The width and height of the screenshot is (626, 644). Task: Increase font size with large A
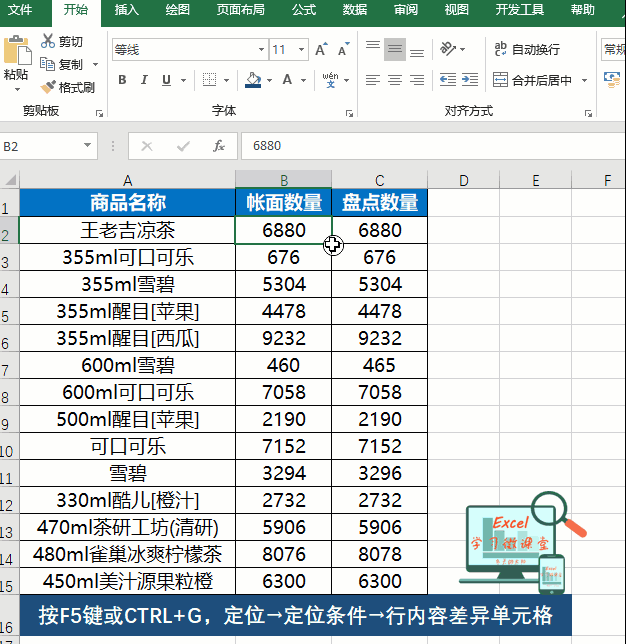pyautogui.click(x=322, y=49)
